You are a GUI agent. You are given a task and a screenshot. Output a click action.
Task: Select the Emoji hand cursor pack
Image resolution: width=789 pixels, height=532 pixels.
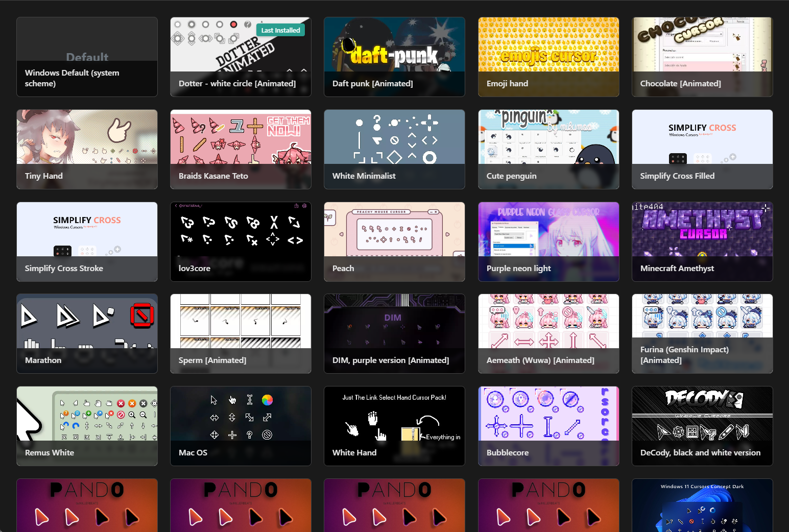pyautogui.click(x=548, y=57)
